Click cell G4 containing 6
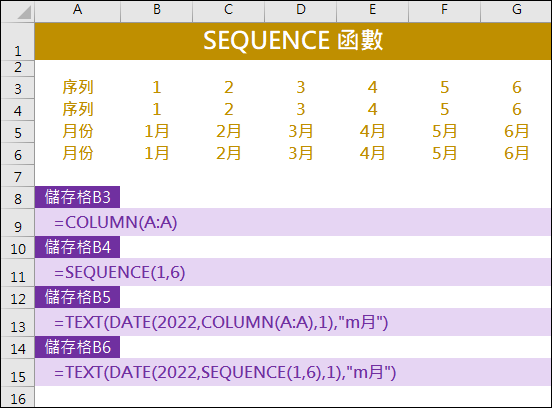 [x=516, y=109]
